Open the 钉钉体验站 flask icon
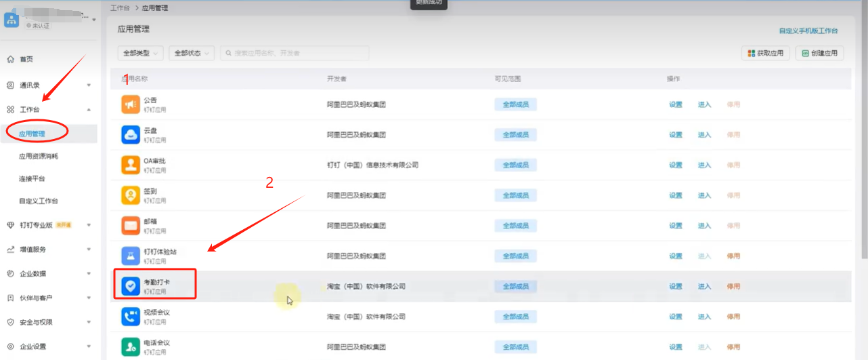This screenshot has width=868, height=360. pyautogui.click(x=130, y=256)
